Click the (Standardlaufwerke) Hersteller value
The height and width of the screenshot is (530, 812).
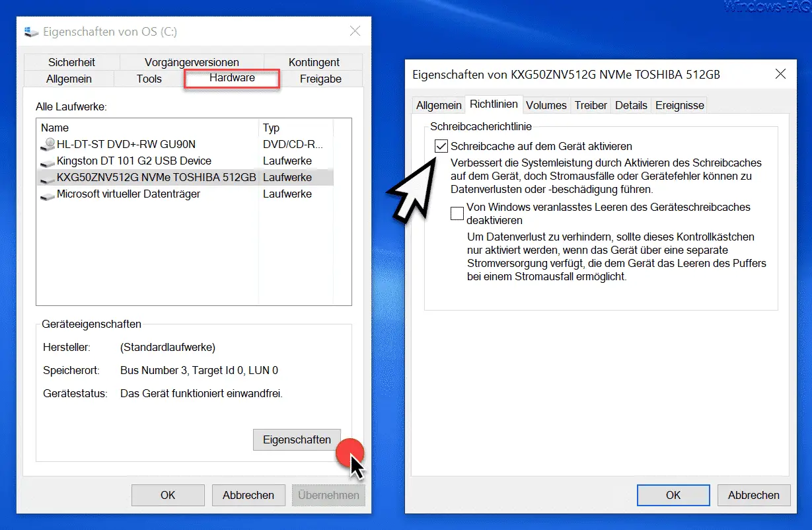168,347
